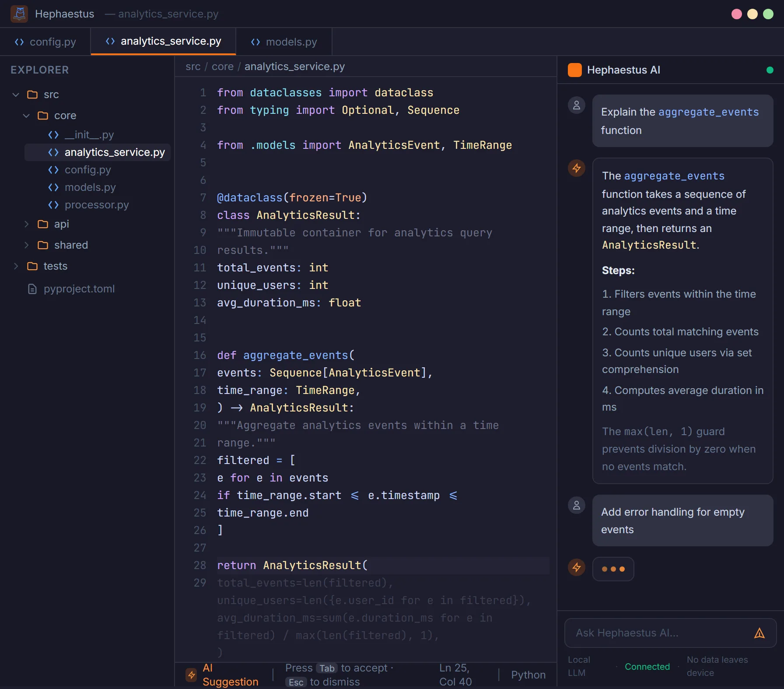Click 'AI Suggestion' label in status bar
The width and height of the screenshot is (784, 689).
(x=231, y=675)
